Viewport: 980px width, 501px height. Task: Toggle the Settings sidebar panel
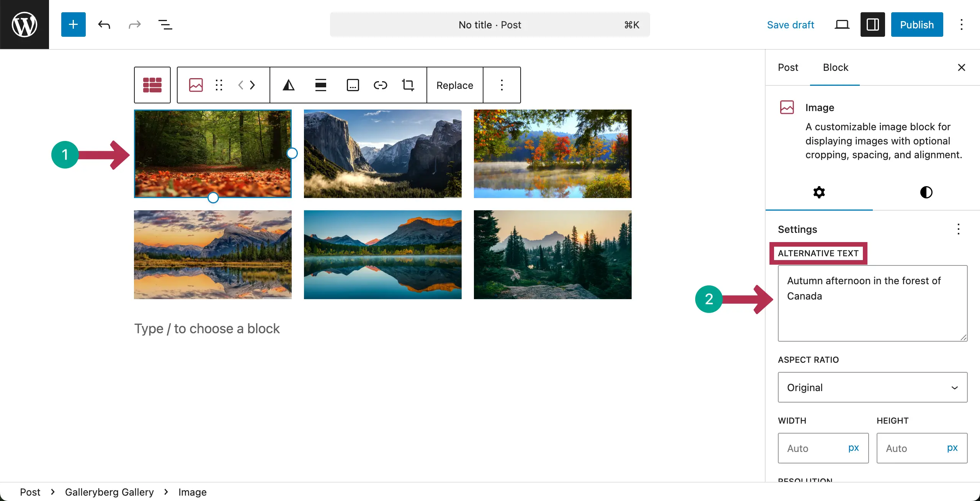[x=872, y=24]
